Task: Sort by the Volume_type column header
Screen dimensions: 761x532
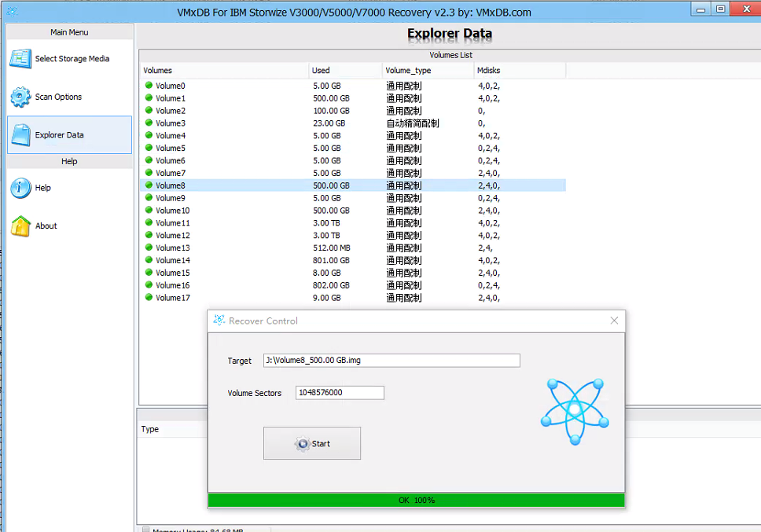Action: pyautogui.click(x=428, y=70)
